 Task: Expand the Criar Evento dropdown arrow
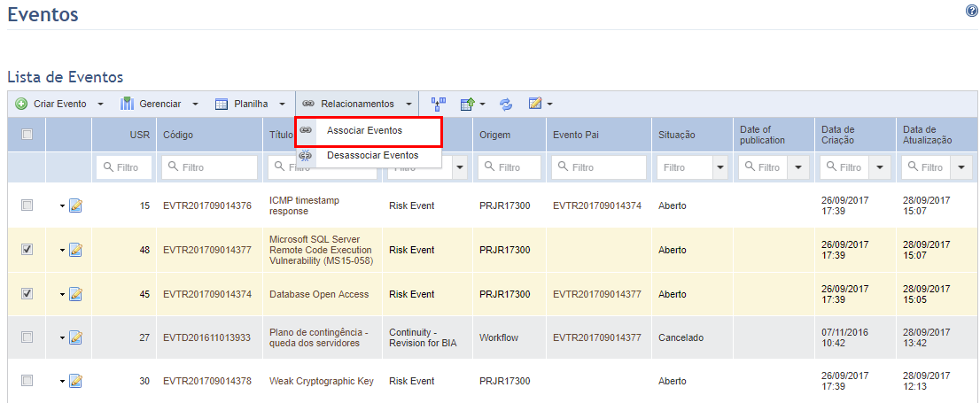coord(101,105)
